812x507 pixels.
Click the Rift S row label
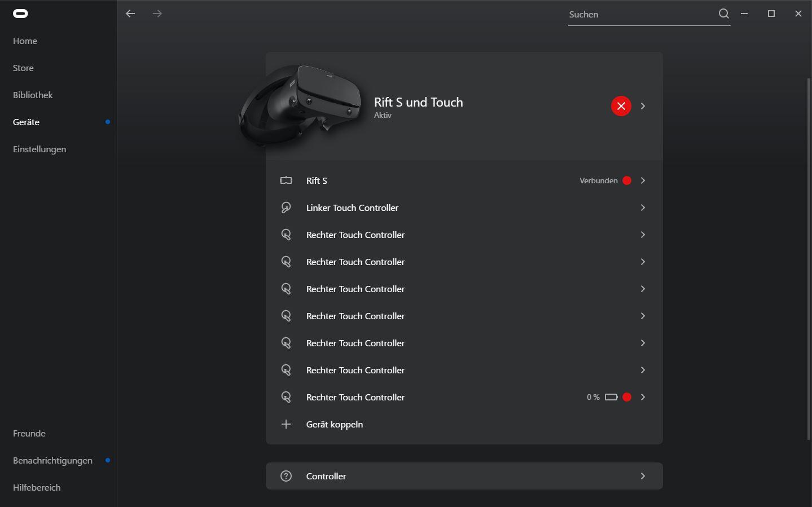317,180
